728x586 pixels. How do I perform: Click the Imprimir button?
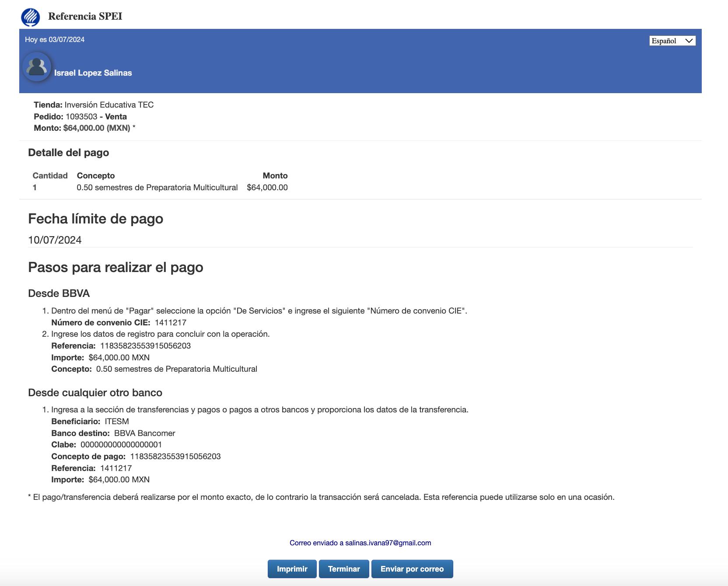292,569
